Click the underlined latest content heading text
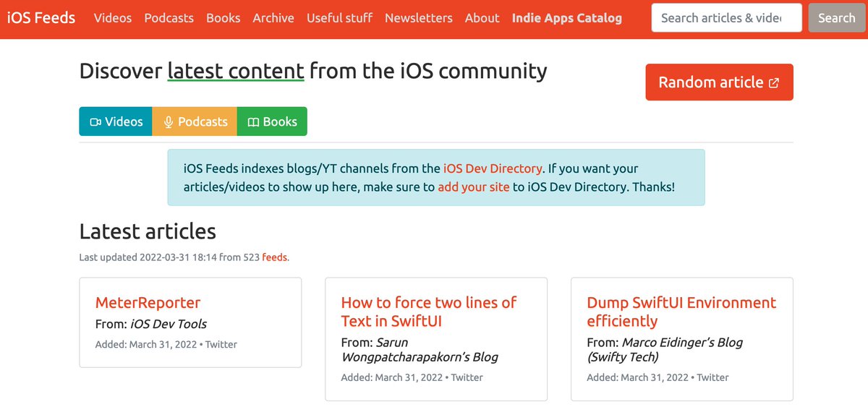 pos(236,71)
